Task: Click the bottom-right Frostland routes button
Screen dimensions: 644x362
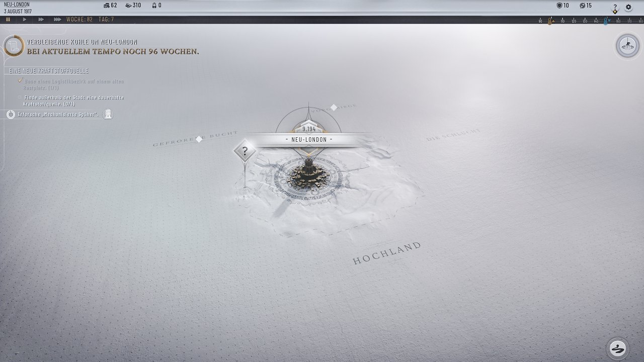Action: pos(618,348)
